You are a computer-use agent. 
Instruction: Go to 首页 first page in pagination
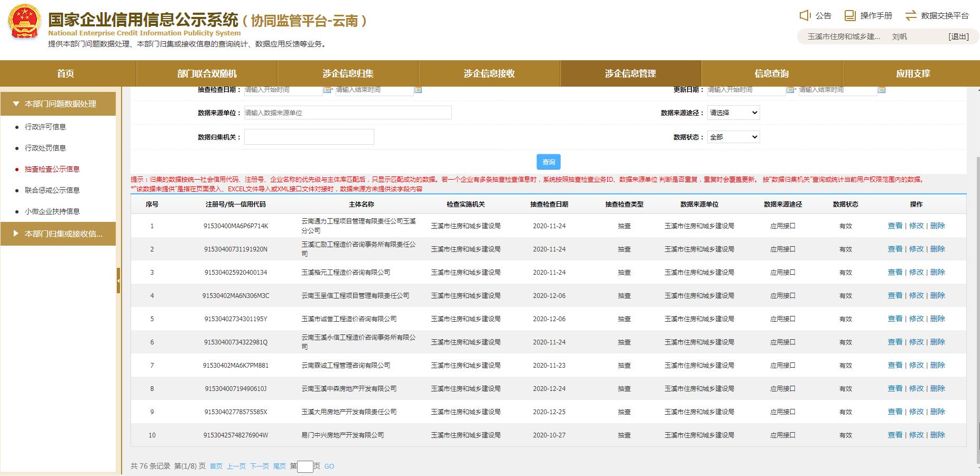click(x=216, y=466)
